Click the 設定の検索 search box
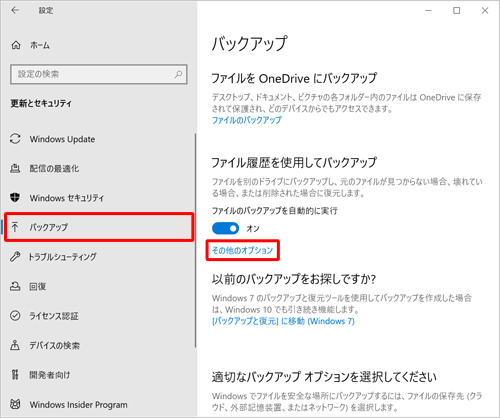Viewport: 500px width, 418px height. click(x=99, y=74)
